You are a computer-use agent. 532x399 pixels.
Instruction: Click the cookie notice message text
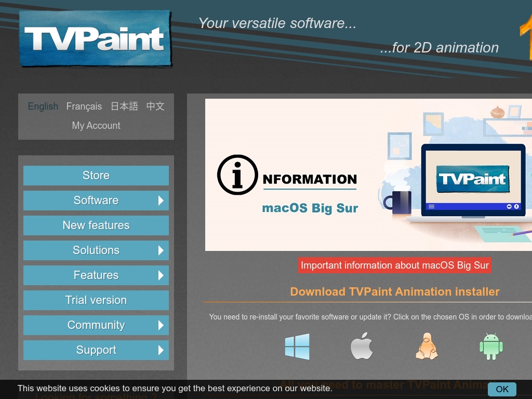tap(175, 389)
